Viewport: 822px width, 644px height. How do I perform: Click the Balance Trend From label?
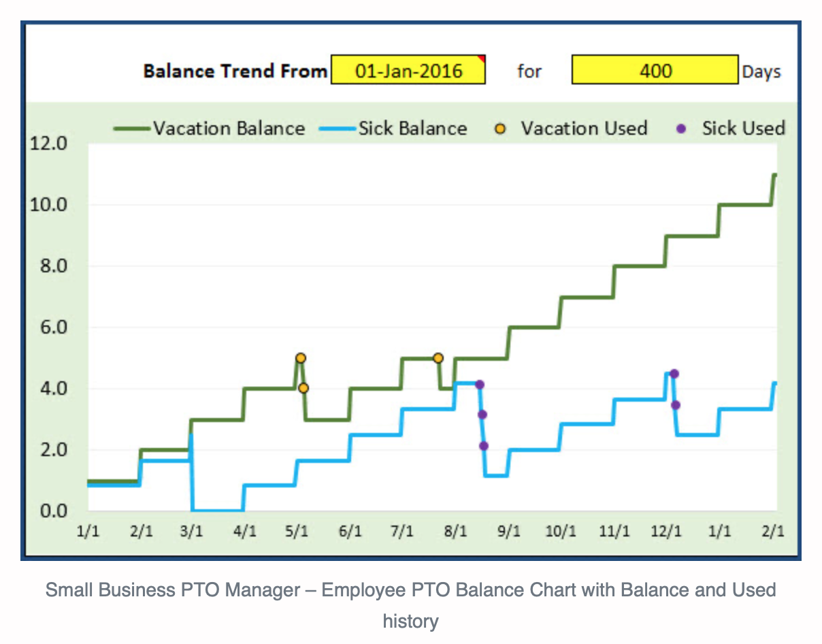click(x=235, y=71)
